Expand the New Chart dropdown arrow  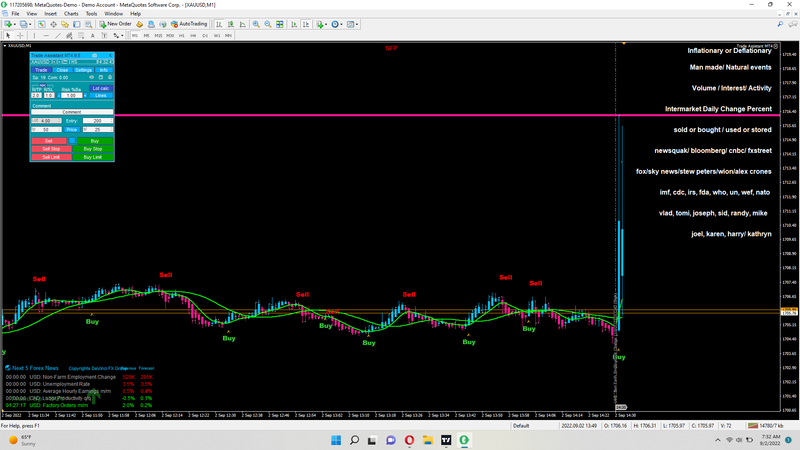pyautogui.click(x=14, y=24)
